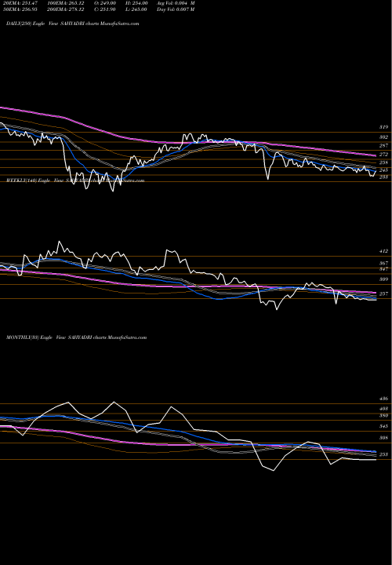Click the 345 price label on monthly chart

[x=383, y=426]
